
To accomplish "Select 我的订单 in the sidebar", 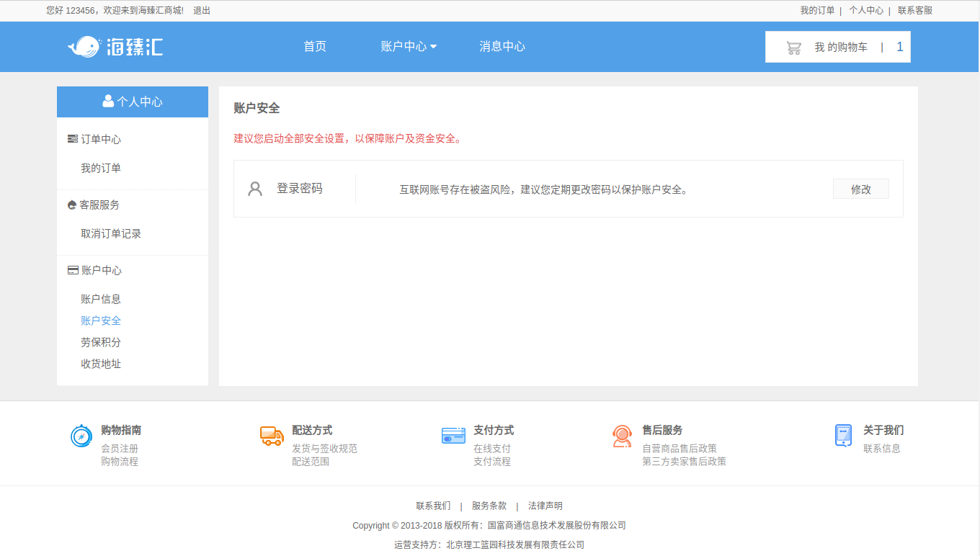I will click(101, 168).
